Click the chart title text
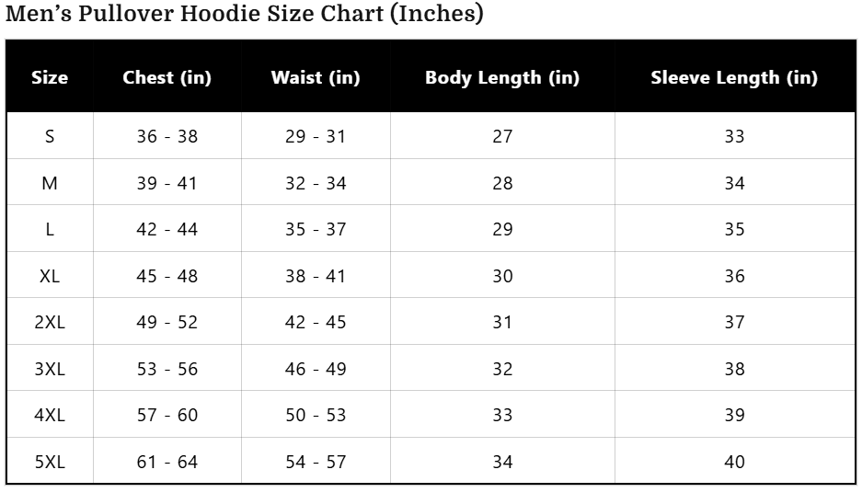Image resolution: width=862 pixels, height=504 pixels. 245,15
